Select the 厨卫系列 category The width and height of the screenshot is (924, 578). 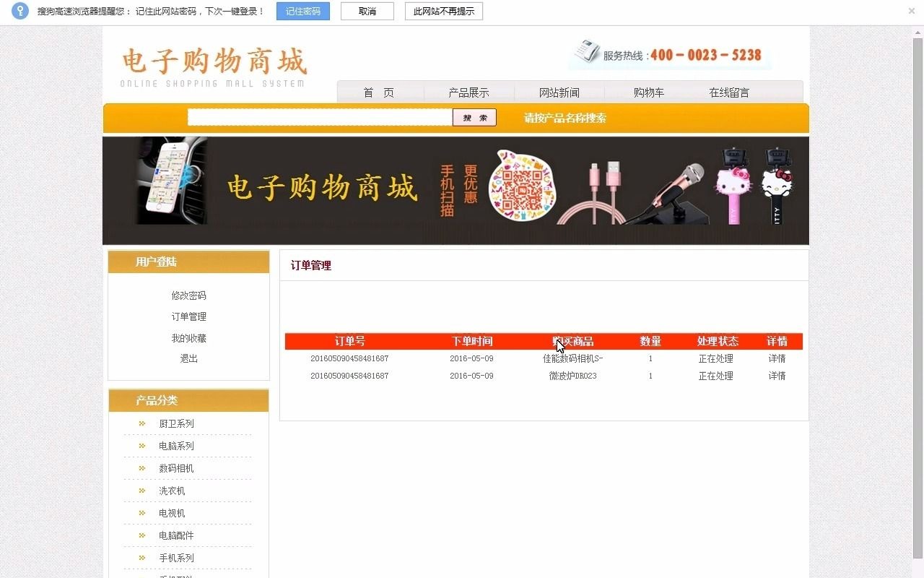point(176,423)
